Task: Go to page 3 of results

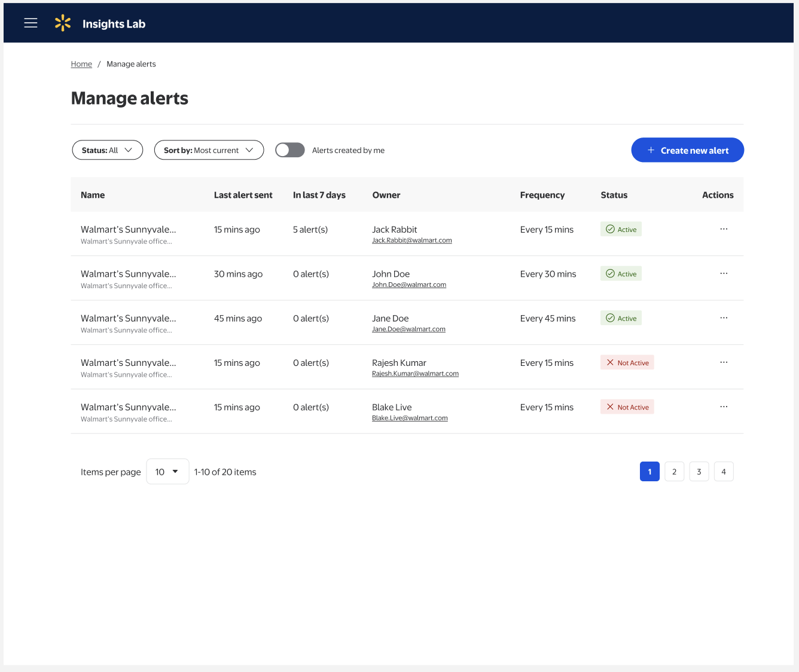Action: point(699,472)
